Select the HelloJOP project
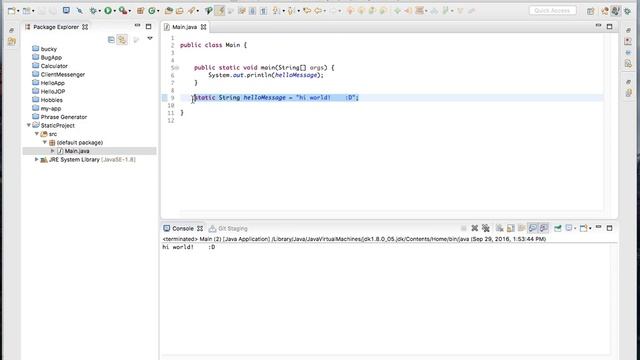 tap(49, 91)
